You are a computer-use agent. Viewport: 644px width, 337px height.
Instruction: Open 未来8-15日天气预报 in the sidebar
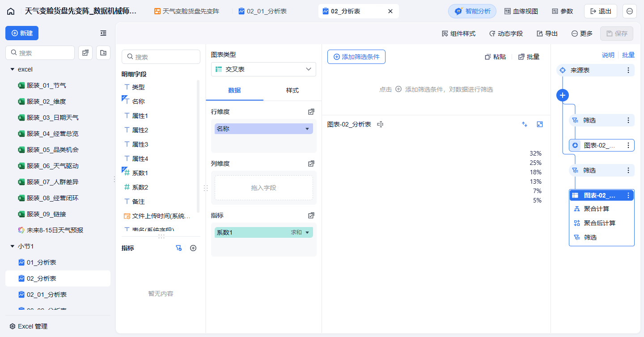coord(58,230)
